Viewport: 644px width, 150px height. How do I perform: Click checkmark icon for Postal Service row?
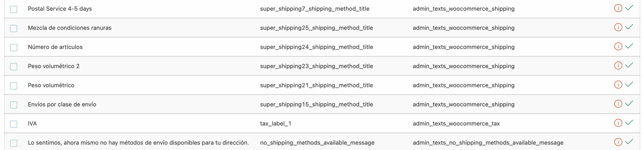point(629,8)
